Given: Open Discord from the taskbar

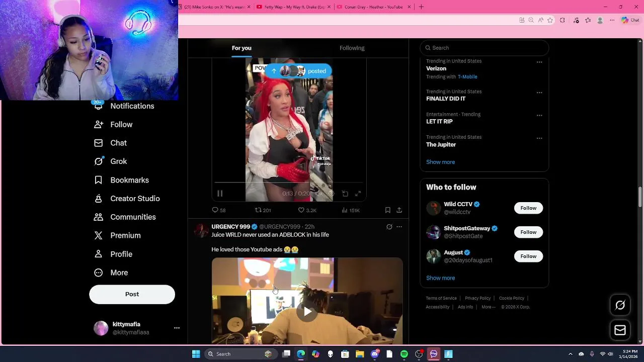Looking at the screenshot, I should click(x=374, y=354).
